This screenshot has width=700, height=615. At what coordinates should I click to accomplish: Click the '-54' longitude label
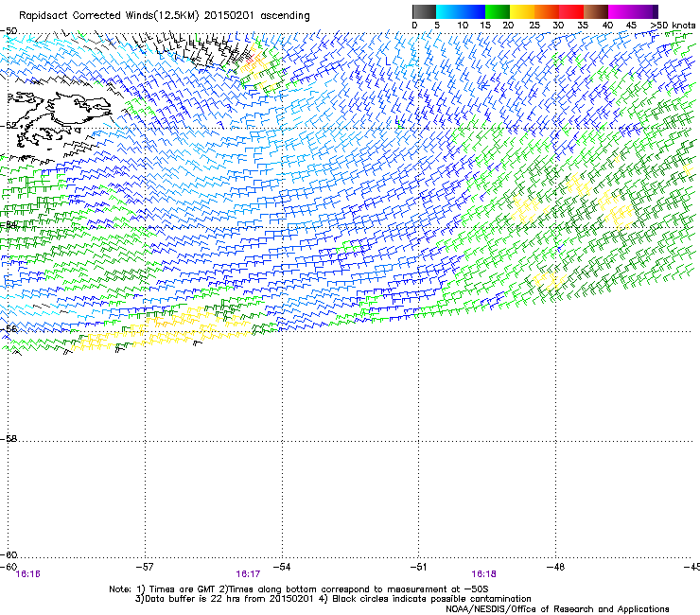282,567
